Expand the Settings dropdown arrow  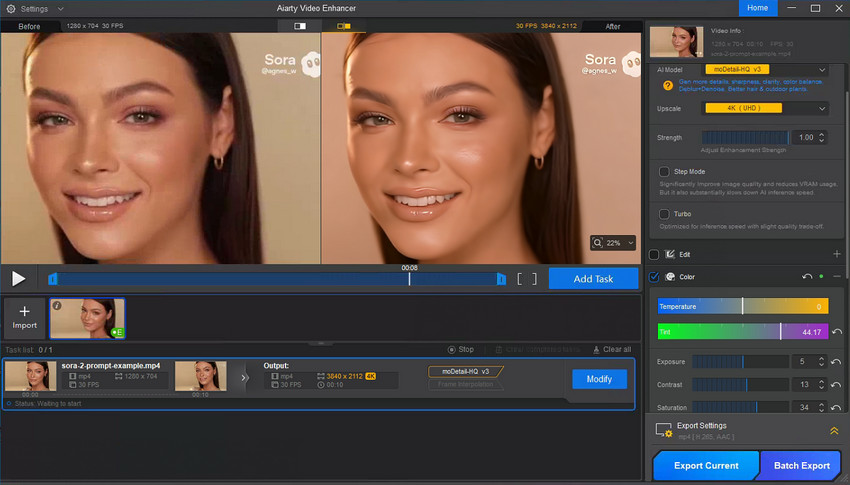pos(60,9)
